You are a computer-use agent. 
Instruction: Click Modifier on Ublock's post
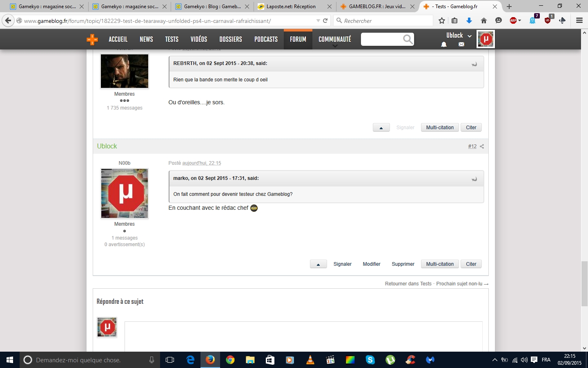[x=372, y=264]
